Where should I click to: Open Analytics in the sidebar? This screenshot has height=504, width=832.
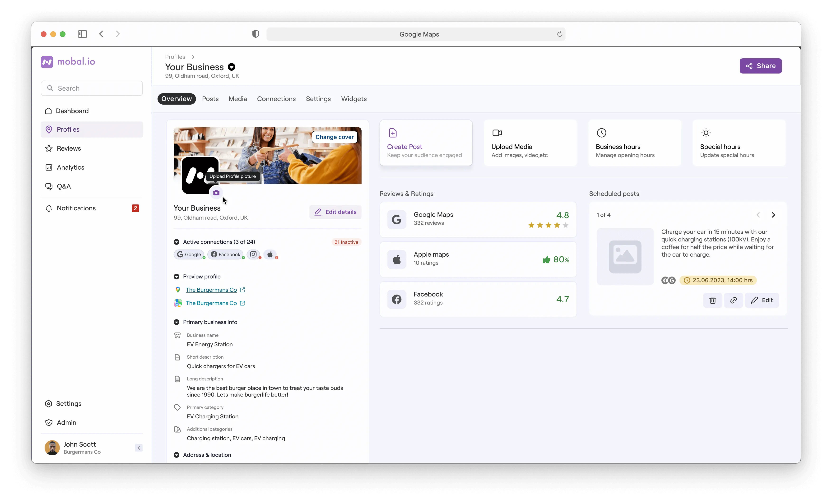pyautogui.click(x=70, y=167)
